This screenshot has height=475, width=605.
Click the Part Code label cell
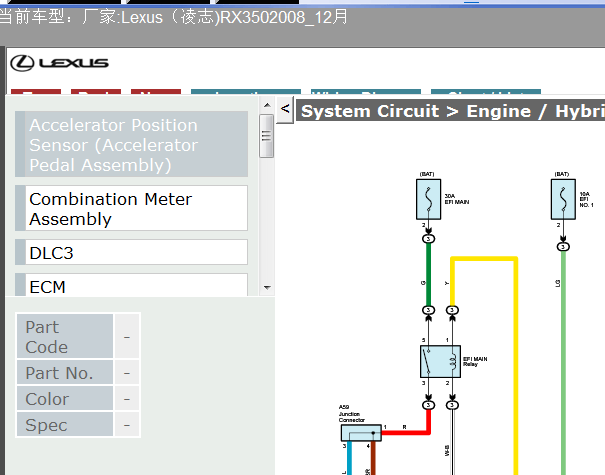(x=65, y=336)
